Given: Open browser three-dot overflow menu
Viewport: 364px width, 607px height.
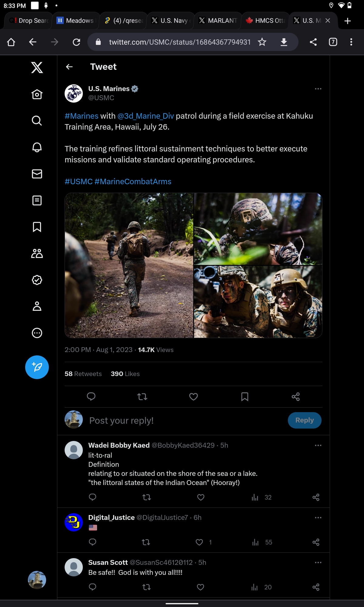Looking at the screenshot, I should pos(351,42).
